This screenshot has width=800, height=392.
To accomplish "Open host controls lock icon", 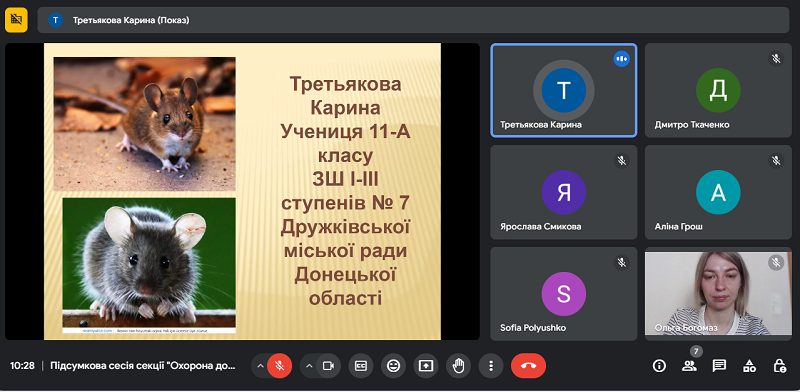I will pyautogui.click(x=779, y=365).
